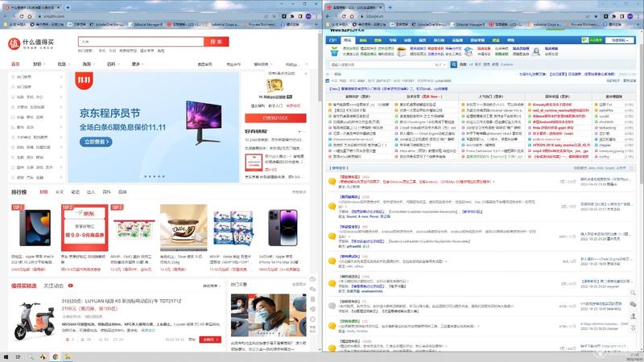Go back in the right browser window
This screenshot has height=362, width=644.
point(328,16)
